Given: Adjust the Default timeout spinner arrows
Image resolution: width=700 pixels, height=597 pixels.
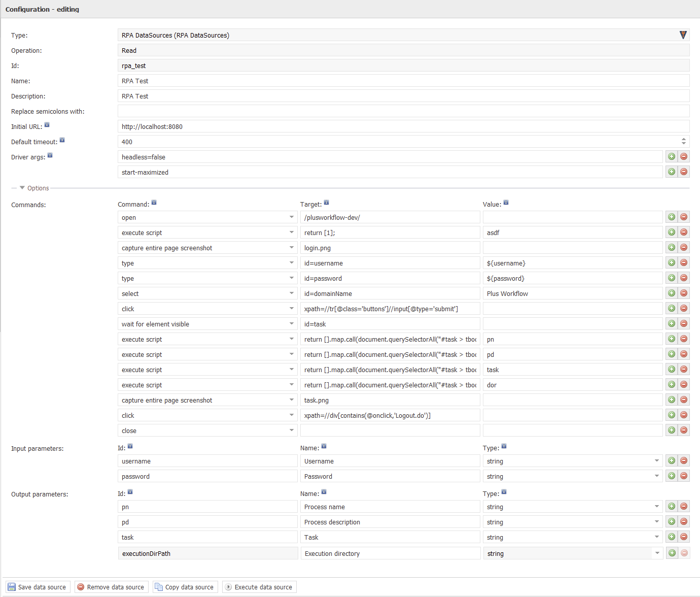Looking at the screenshot, I should [x=683, y=142].
